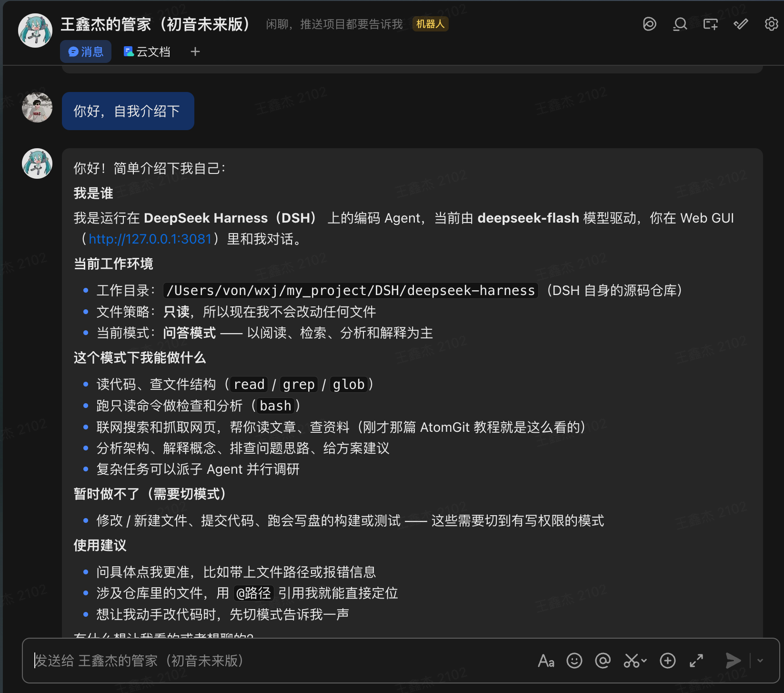Click the inline code read
The height and width of the screenshot is (693, 784).
coord(249,384)
